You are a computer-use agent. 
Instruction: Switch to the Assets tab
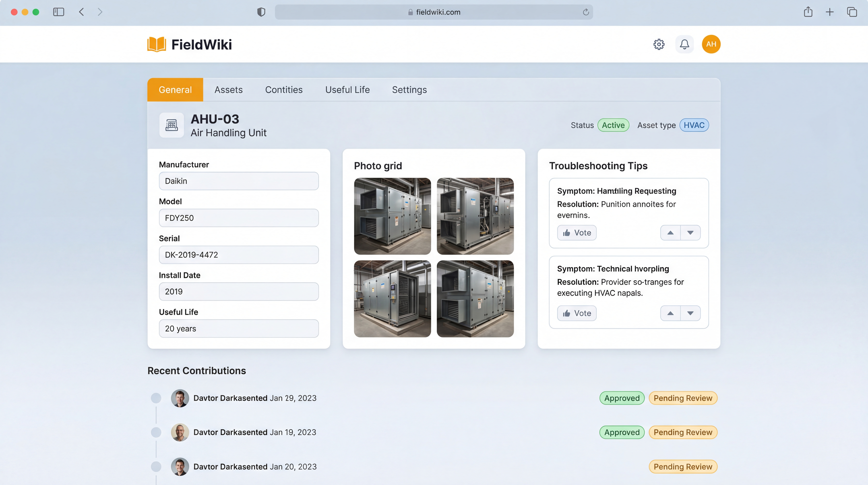click(x=229, y=90)
